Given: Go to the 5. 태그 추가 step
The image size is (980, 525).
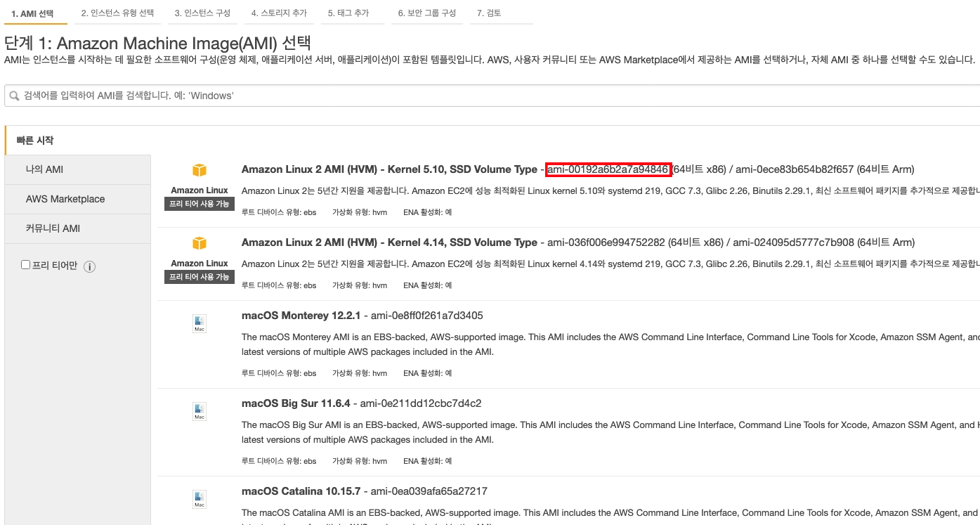Looking at the screenshot, I should [352, 13].
